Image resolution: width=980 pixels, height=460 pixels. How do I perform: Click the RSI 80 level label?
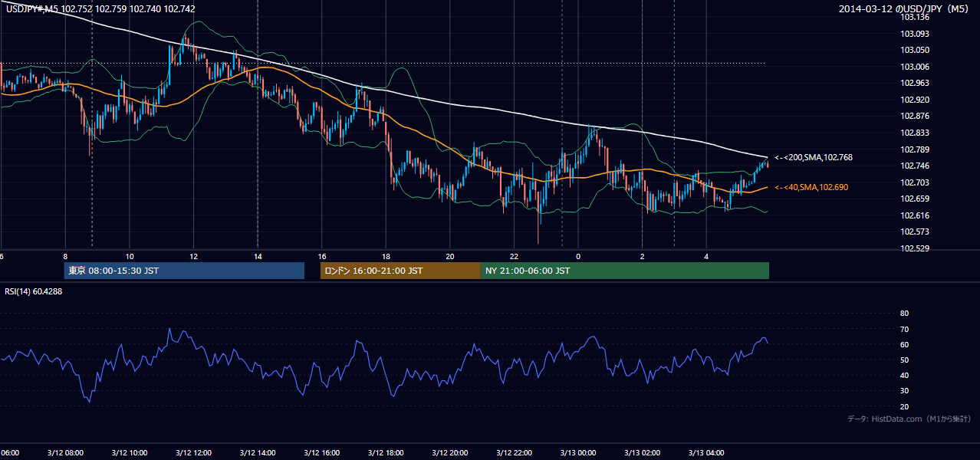(x=904, y=314)
